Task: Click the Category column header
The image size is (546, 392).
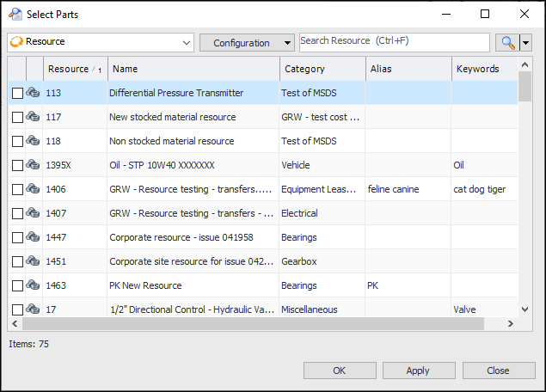Action: [322, 69]
